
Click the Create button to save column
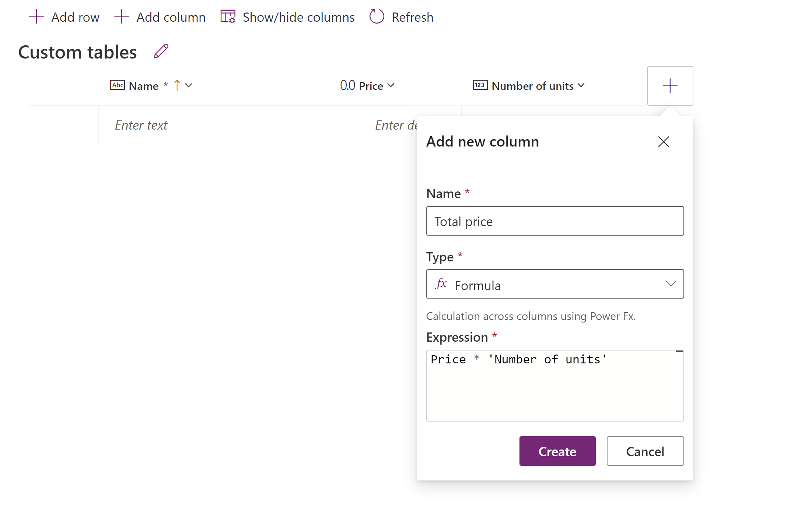click(557, 451)
